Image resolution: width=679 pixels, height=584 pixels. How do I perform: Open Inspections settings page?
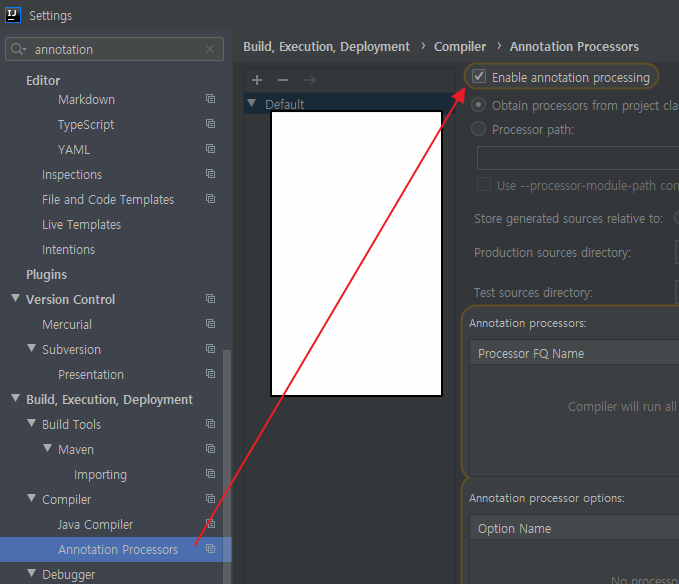72,175
